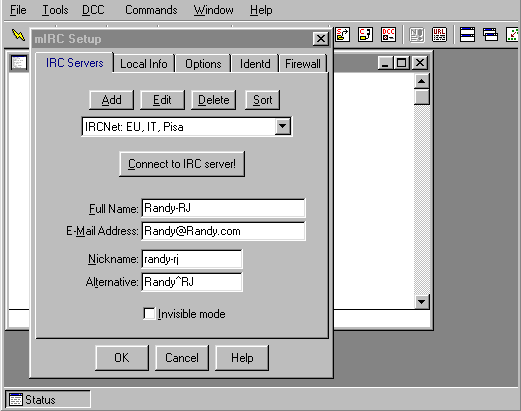Open the Help menu

point(261,10)
